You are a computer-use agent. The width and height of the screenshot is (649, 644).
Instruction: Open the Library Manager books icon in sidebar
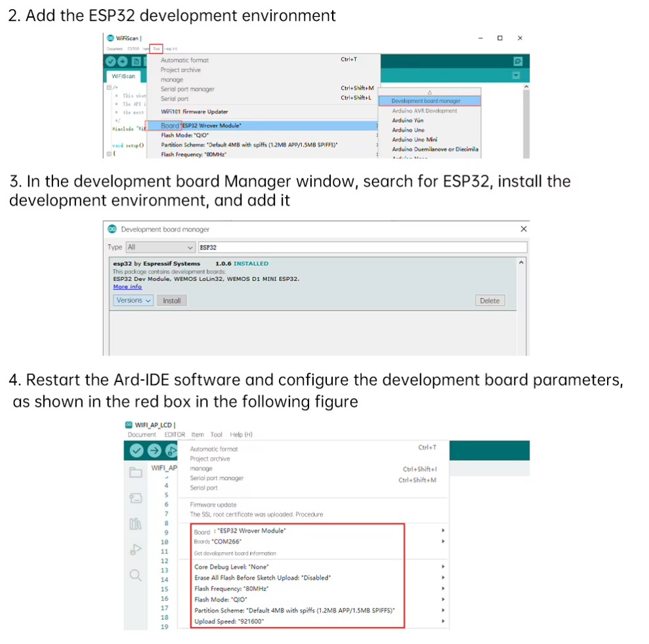(x=135, y=524)
